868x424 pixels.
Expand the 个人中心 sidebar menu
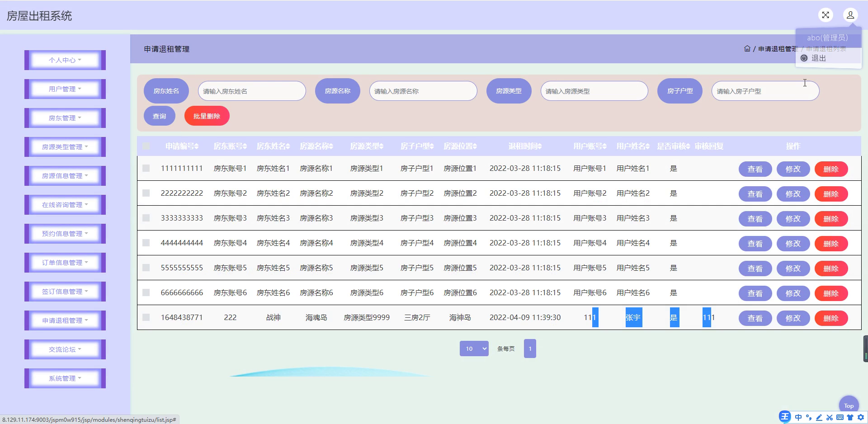coord(65,60)
